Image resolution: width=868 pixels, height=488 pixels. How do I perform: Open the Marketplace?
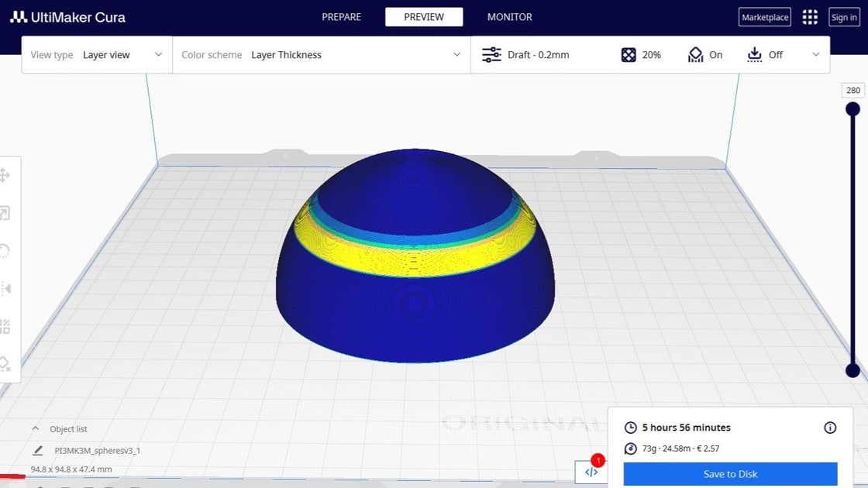[x=764, y=16]
